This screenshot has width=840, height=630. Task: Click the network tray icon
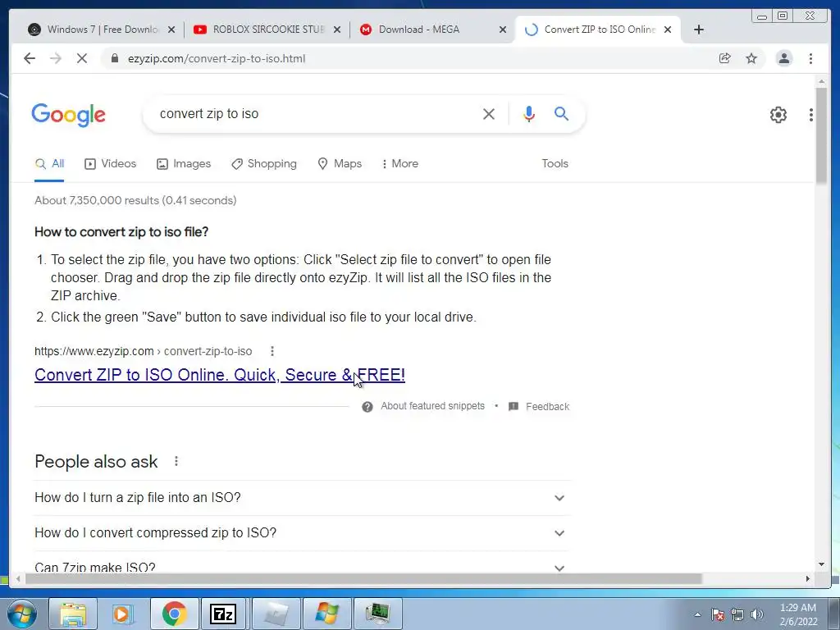click(737, 614)
